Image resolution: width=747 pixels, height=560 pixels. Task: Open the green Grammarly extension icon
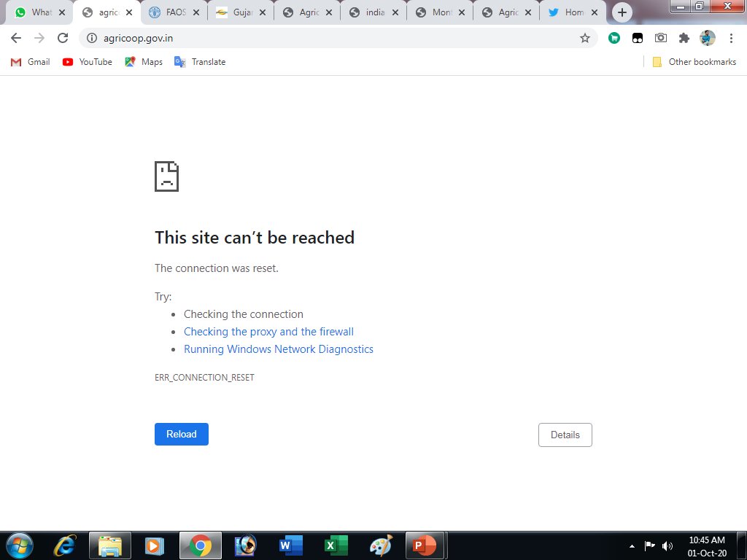(614, 38)
